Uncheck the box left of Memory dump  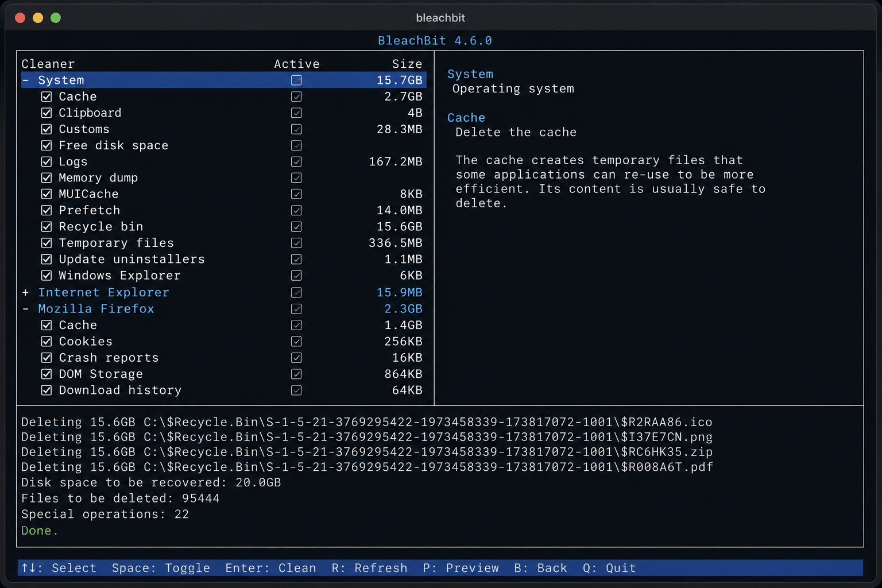point(47,178)
